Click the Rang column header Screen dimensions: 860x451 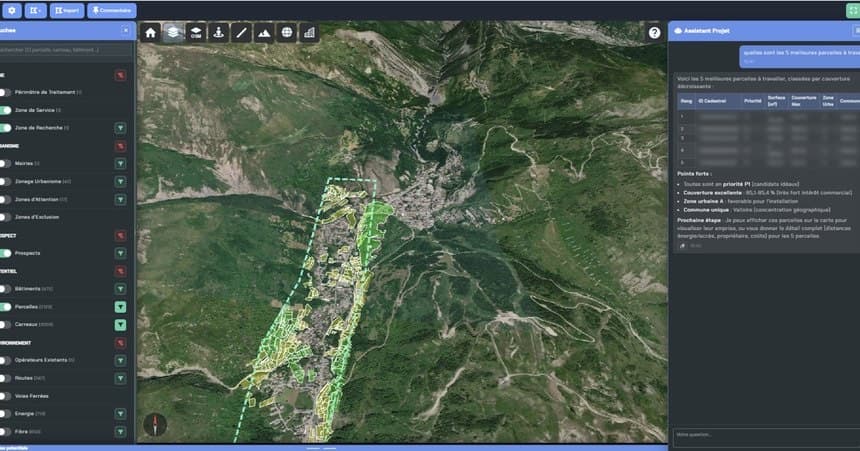686,101
